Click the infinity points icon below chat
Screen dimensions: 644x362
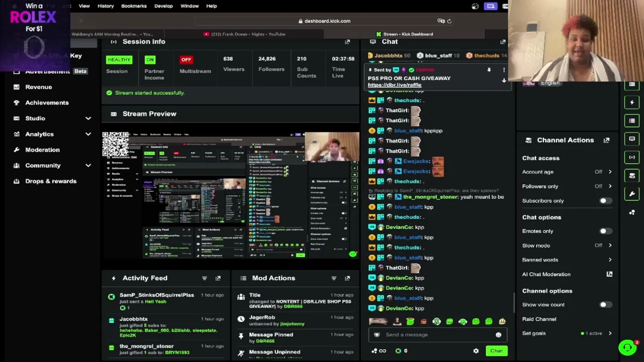click(382, 351)
